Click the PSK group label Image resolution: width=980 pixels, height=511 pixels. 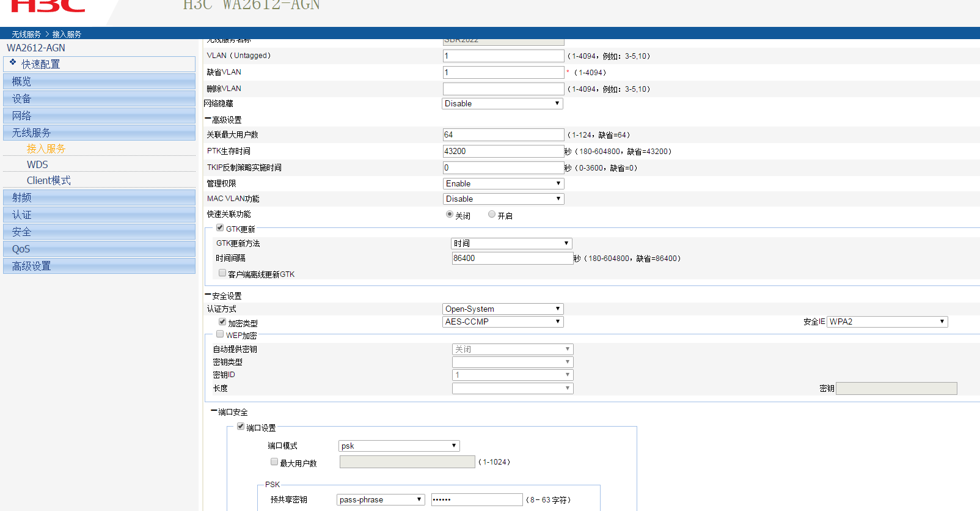pyautogui.click(x=272, y=485)
